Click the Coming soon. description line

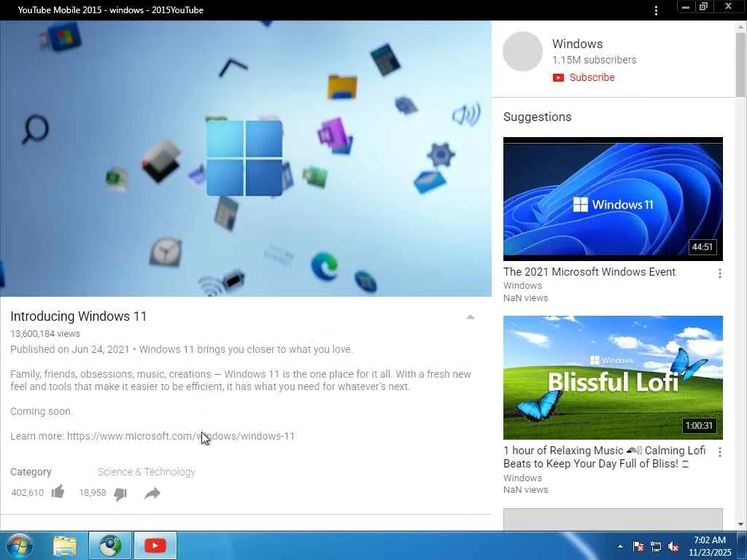coord(42,411)
